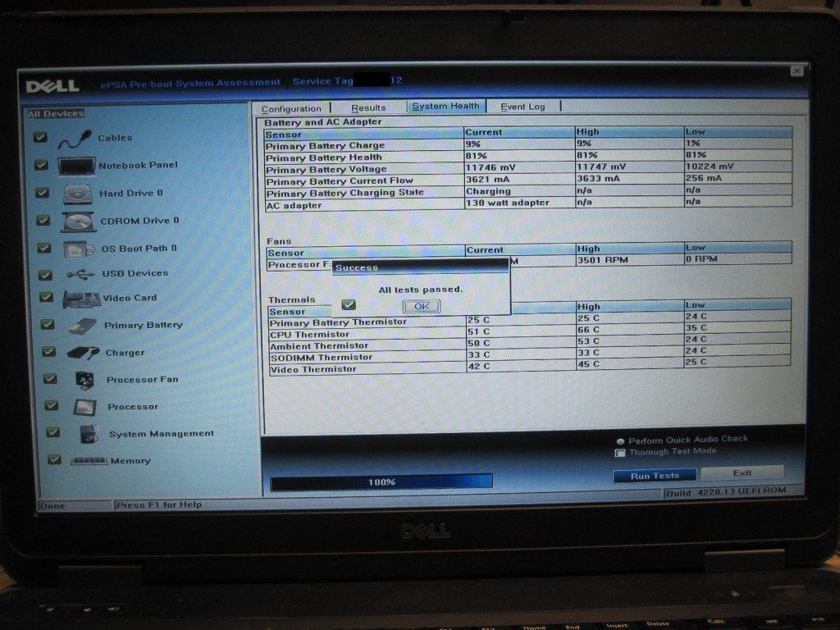This screenshot has width=840, height=630.
Task: Click the Ambient Thermistor row label
Action: [x=319, y=346]
